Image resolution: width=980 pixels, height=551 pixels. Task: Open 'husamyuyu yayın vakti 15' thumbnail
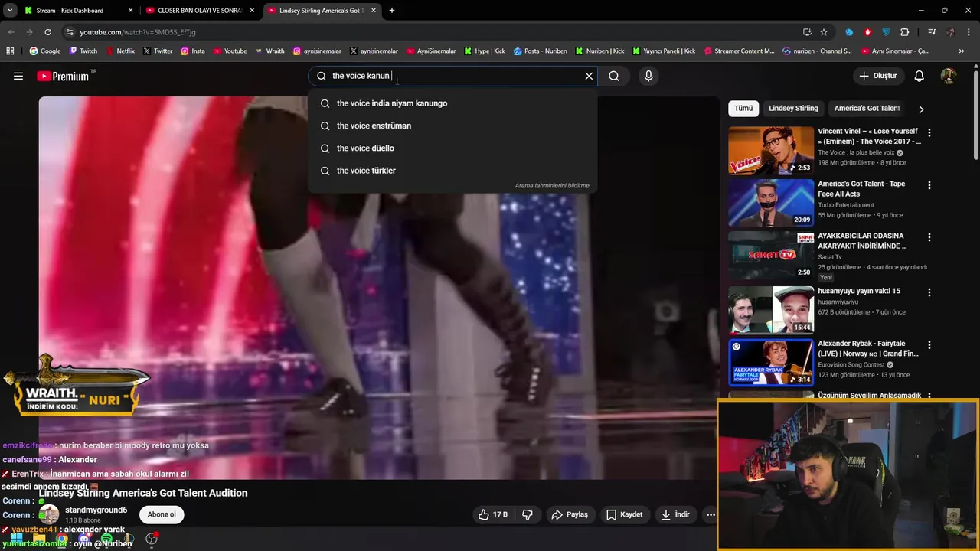coord(771,310)
